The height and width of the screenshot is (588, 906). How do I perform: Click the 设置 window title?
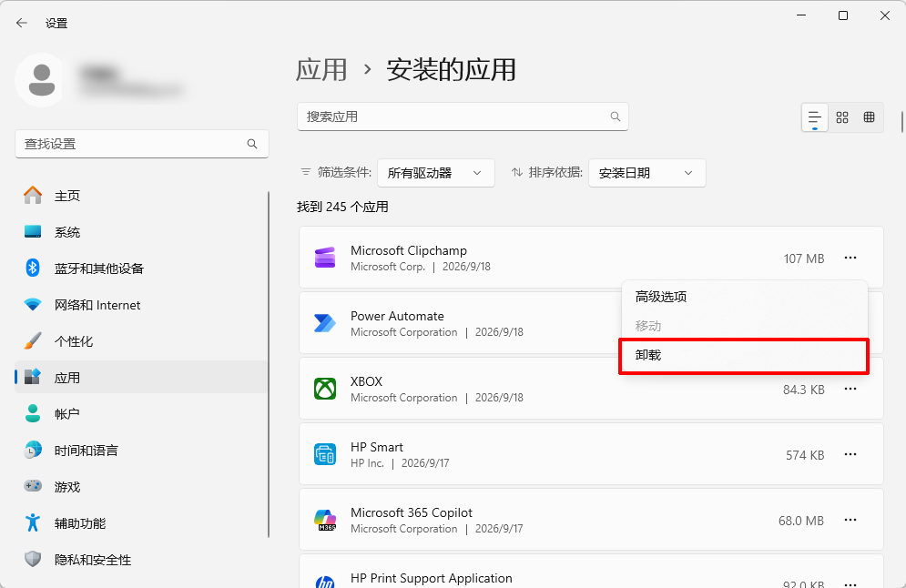(56, 24)
